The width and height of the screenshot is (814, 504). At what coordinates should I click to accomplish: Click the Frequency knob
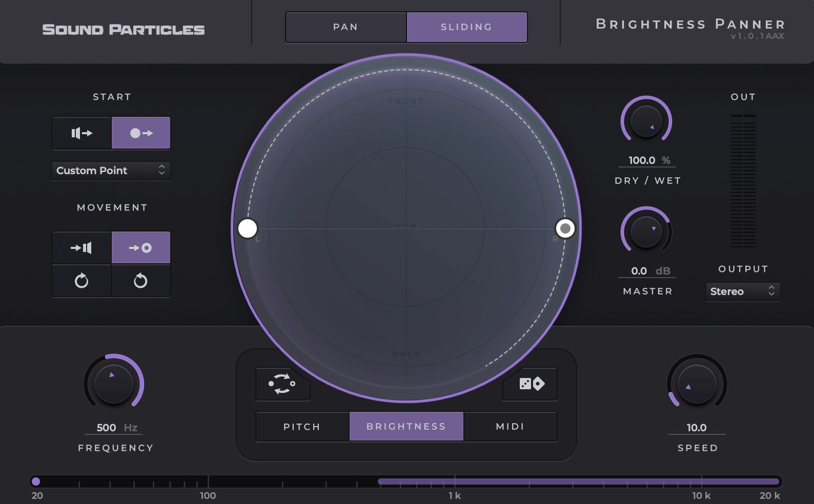pyautogui.click(x=113, y=384)
